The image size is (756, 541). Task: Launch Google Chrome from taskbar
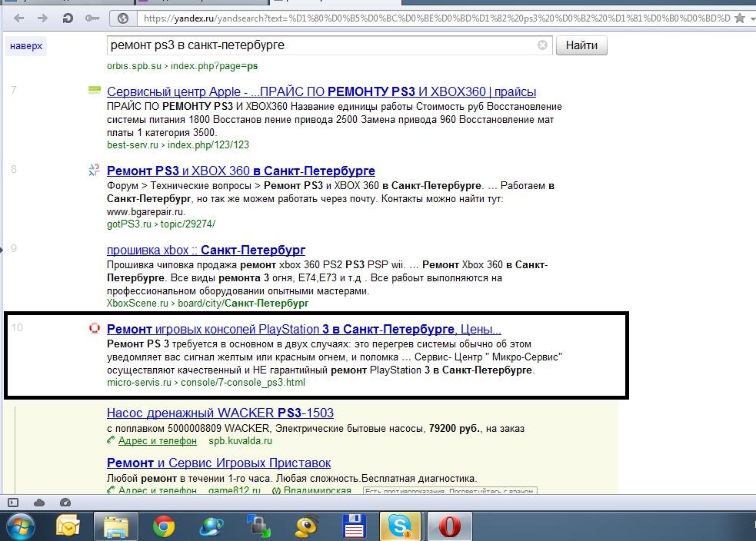click(164, 526)
